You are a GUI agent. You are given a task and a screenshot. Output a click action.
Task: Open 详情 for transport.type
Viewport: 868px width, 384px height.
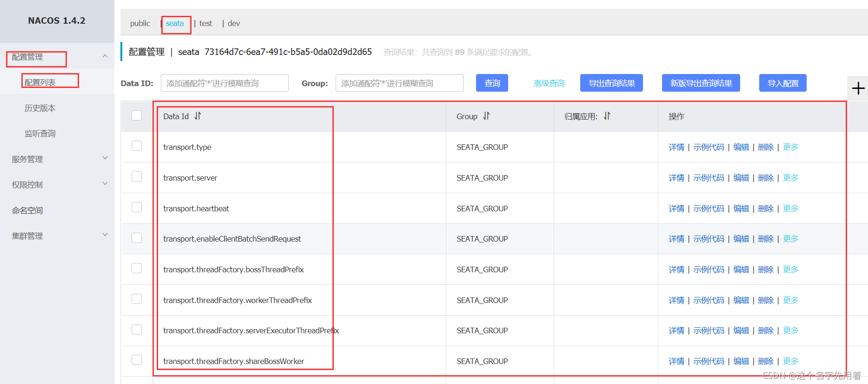676,147
